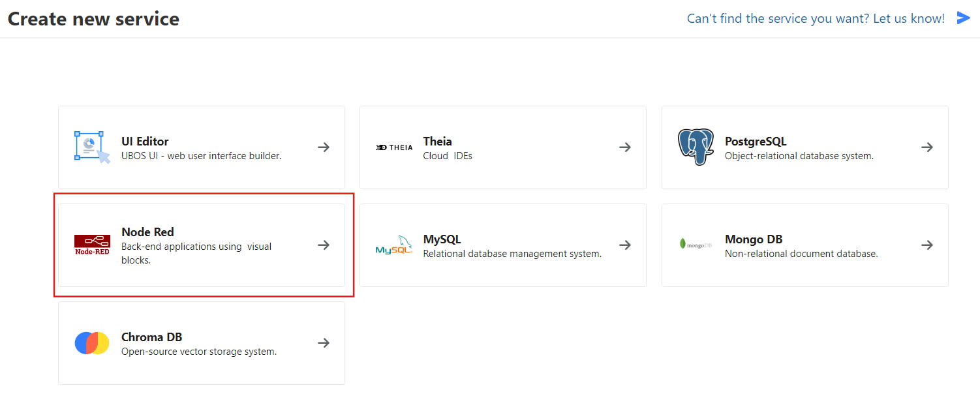Click the PostgreSQL elephant icon
Image resolution: width=980 pixels, height=409 pixels.
point(696,147)
